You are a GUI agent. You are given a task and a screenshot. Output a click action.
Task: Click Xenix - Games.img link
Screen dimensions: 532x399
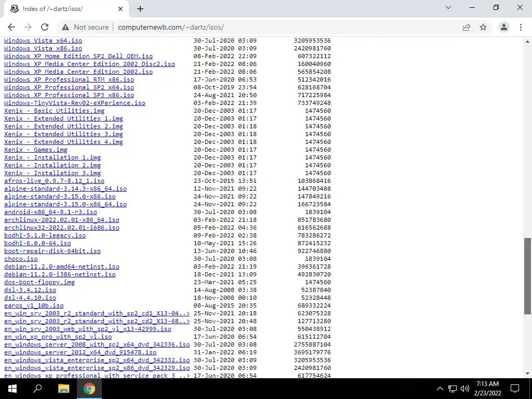click(36, 150)
